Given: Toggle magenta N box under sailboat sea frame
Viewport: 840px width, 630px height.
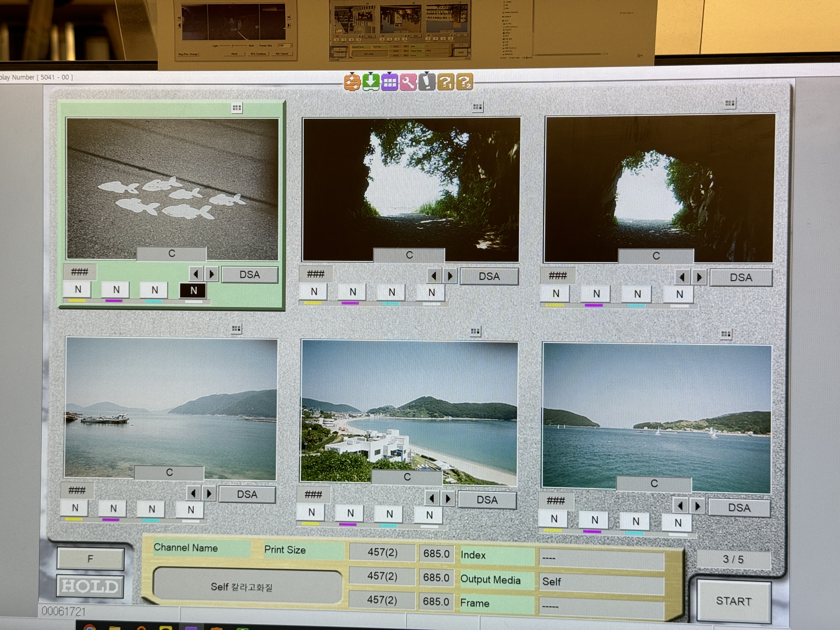Looking at the screenshot, I should (594, 520).
